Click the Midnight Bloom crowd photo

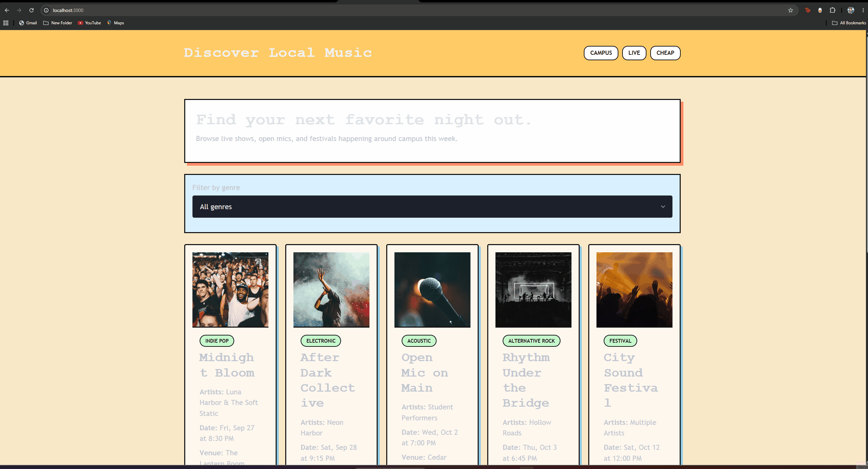[x=230, y=290]
